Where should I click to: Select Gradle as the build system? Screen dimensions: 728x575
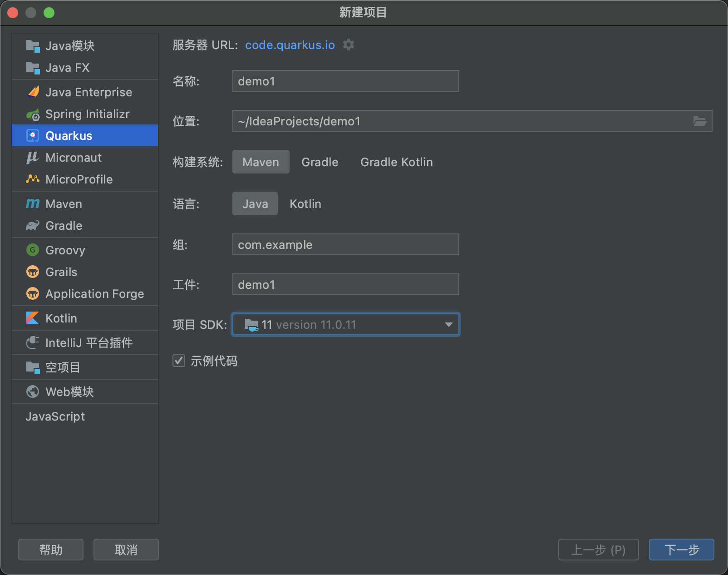point(320,162)
